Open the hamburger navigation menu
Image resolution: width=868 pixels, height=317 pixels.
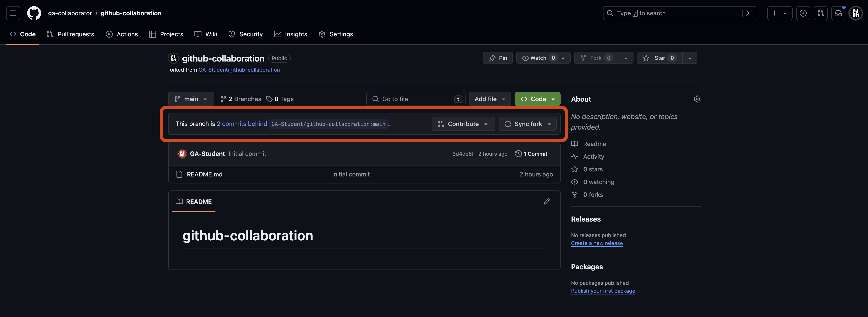tap(12, 13)
